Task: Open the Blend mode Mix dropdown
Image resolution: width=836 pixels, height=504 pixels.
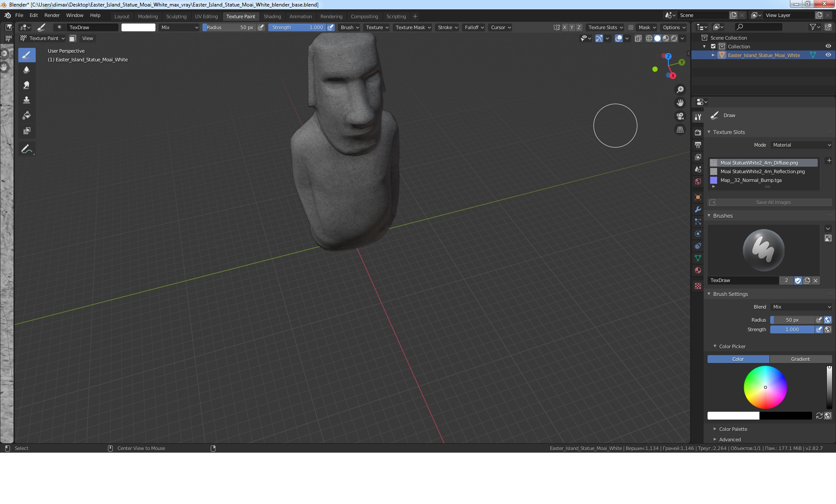Action: [801, 307]
